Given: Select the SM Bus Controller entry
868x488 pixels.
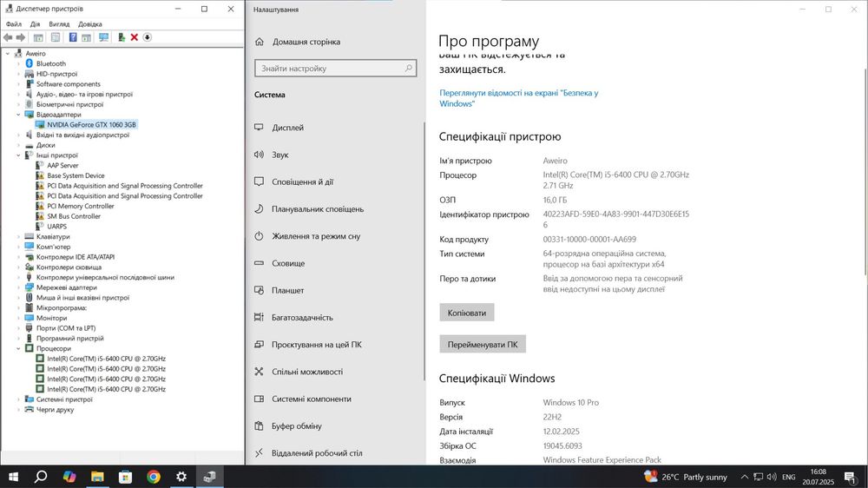Looking at the screenshot, I should (74, 216).
